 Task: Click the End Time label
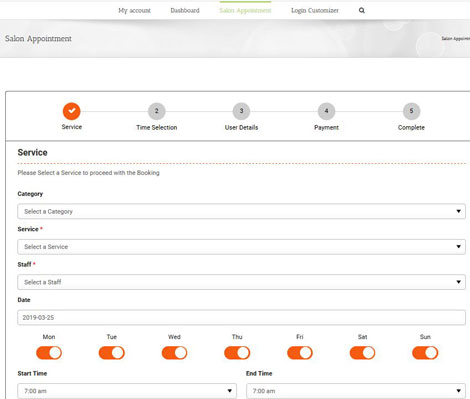coord(259,373)
